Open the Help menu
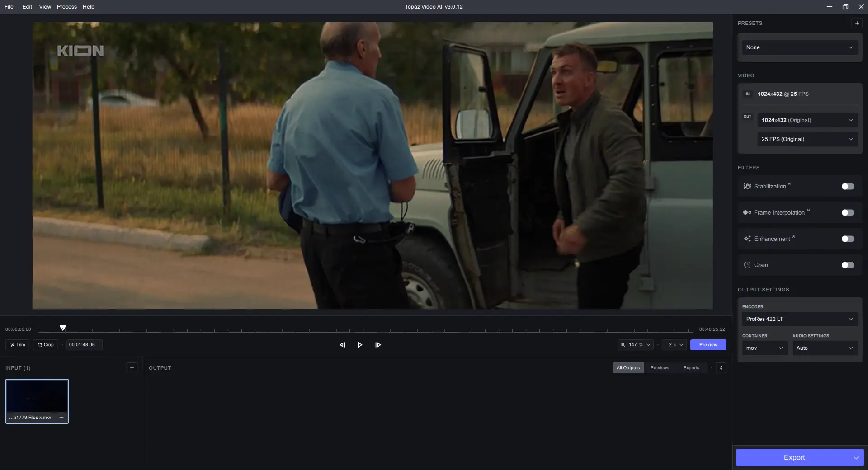Screen dimensions: 868x470 click(x=89, y=7)
